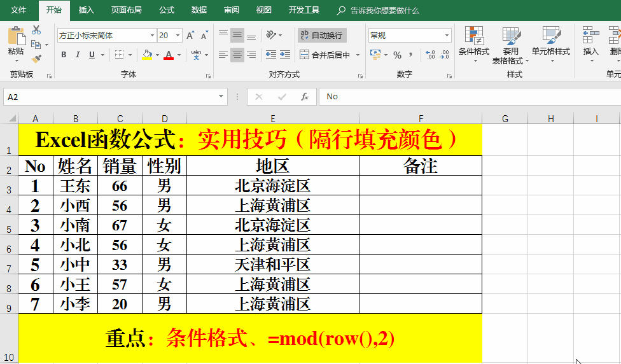Click the fx insert function button
Image resolution: width=621 pixels, height=364 pixels.
(305, 97)
